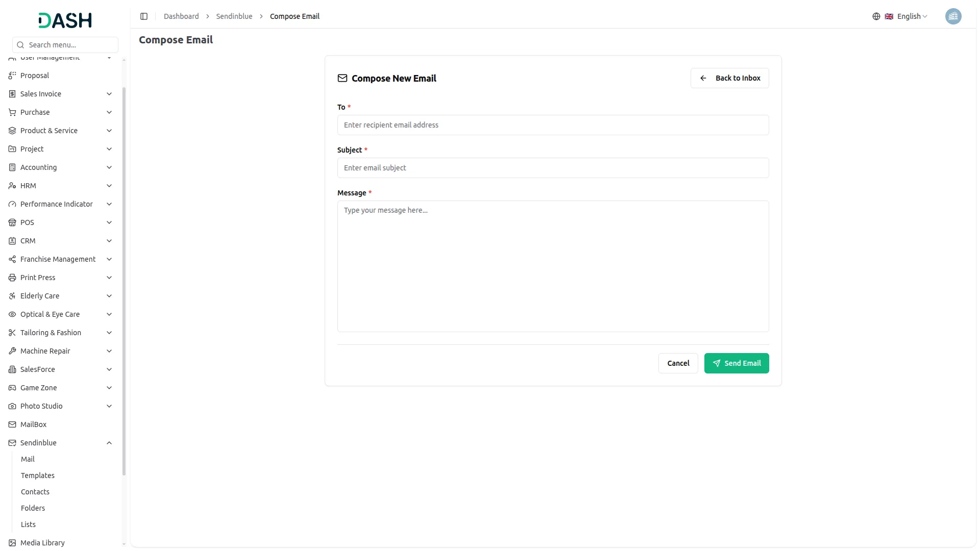Click the Send Email button
Image resolution: width=980 pixels, height=551 pixels.
pyautogui.click(x=736, y=363)
